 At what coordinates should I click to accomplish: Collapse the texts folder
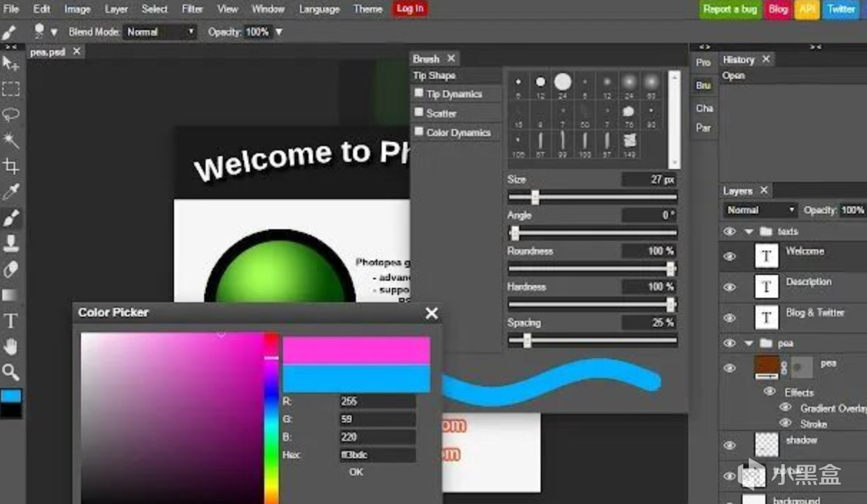pos(748,232)
